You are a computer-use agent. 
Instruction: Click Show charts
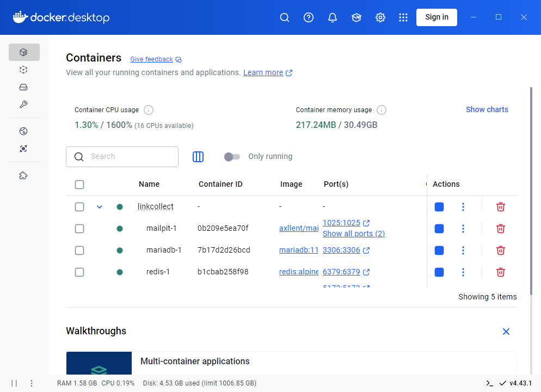click(487, 109)
